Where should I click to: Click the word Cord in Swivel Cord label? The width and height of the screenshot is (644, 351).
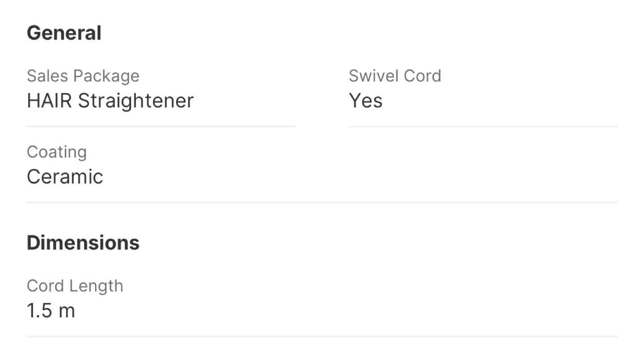pyautogui.click(x=423, y=76)
